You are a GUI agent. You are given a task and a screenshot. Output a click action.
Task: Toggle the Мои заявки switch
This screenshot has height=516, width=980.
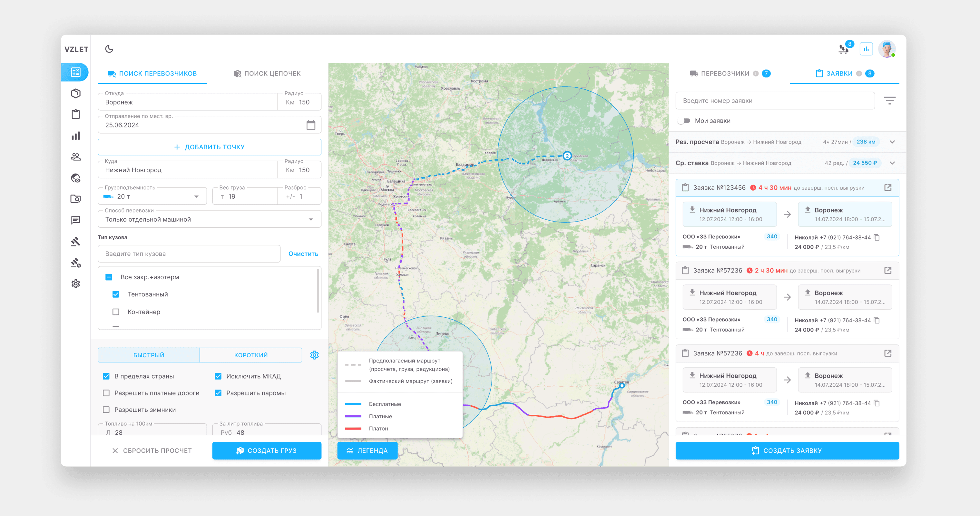[684, 121]
